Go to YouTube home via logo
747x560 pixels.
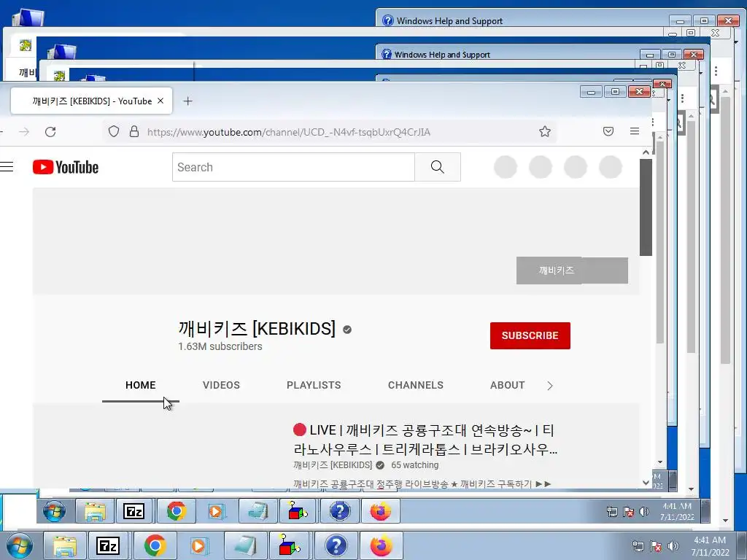[66, 167]
